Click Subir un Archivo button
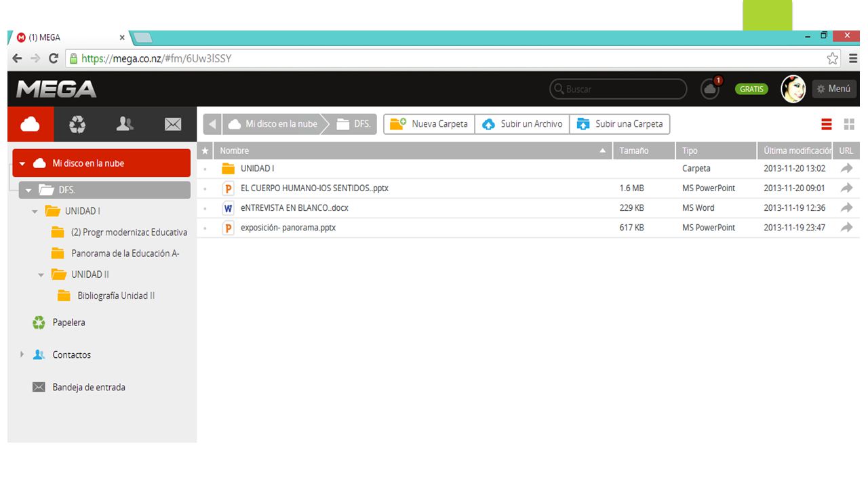The image size is (868, 488). (522, 124)
